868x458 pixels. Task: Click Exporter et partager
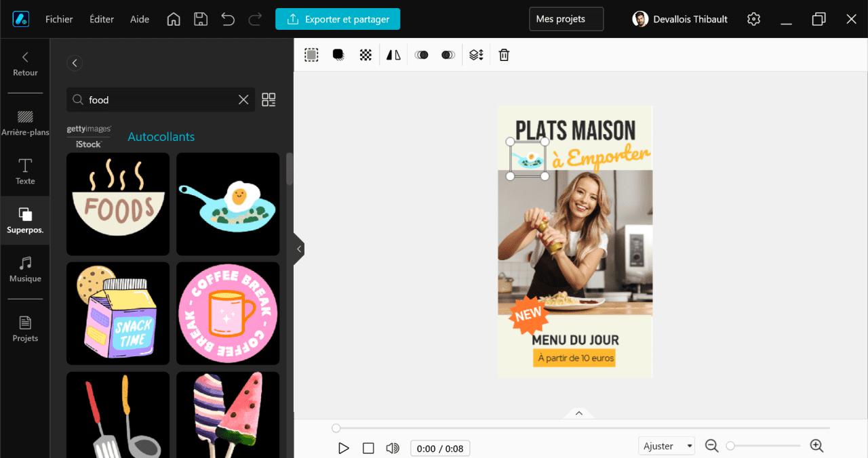pyautogui.click(x=338, y=19)
